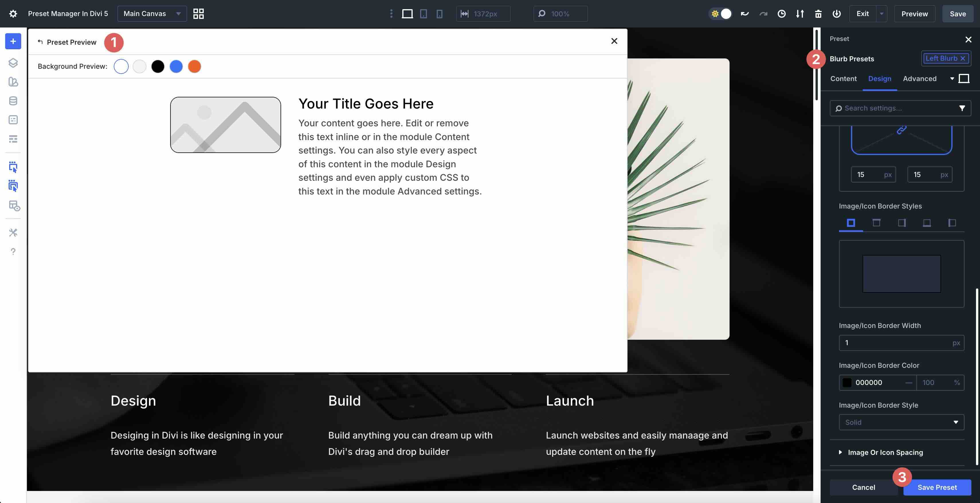Click the trash icon in the top toolbar
The height and width of the screenshot is (503, 980).
[x=818, y=14]
